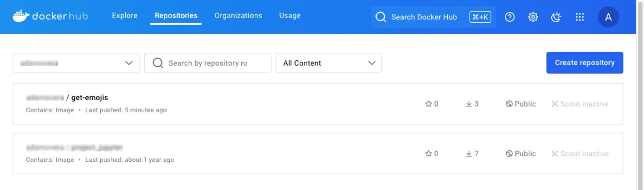Click Scout inactive on the get-emojis row
This screenshot has width=644, height=190.
click(580, 104)
